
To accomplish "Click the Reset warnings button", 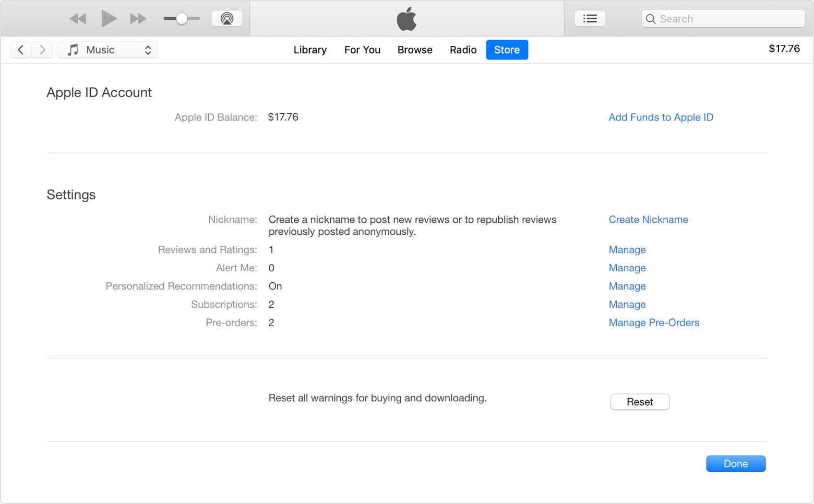I will pyautogui.click(x=640, y=402).
